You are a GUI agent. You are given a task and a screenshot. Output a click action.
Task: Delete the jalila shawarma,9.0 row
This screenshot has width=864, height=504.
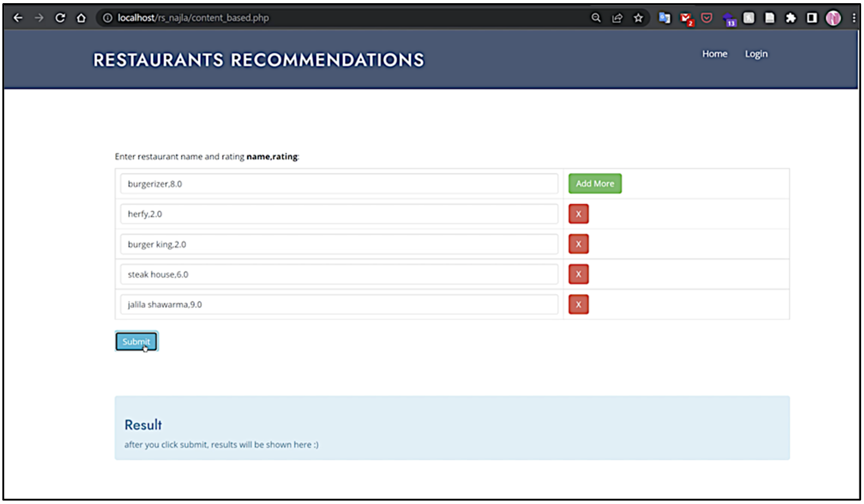click(578, 304)
